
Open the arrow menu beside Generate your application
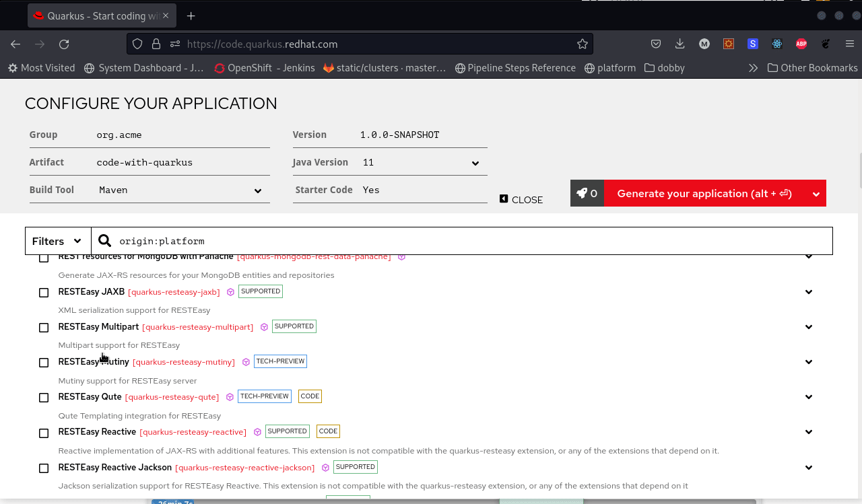[816, 194]
